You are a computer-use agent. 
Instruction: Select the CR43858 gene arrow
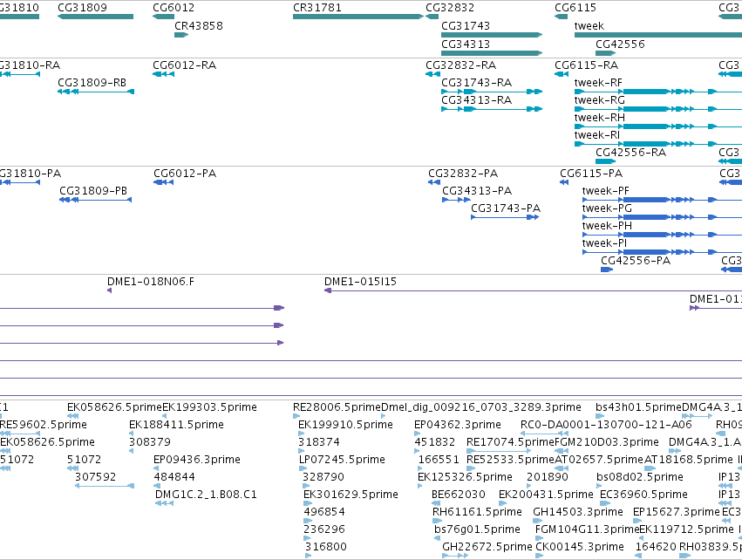point(181,35)
